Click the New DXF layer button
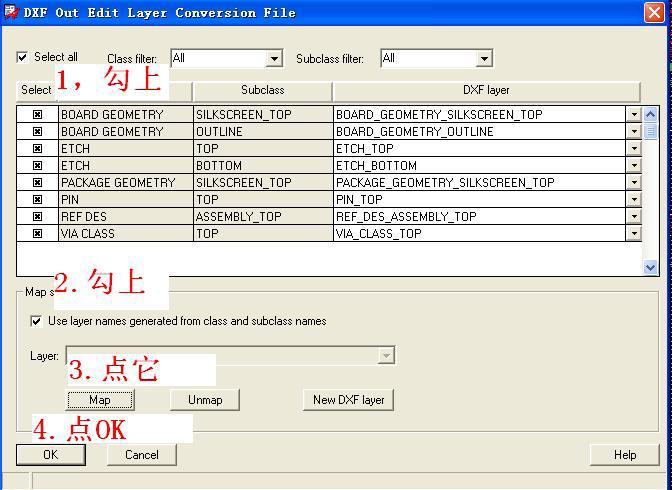 tap(348, 400)
